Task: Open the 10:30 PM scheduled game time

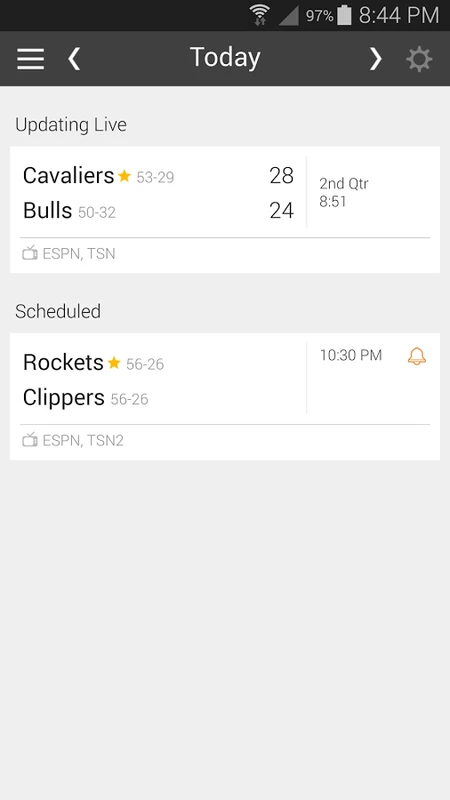Action: pos(351,355)
